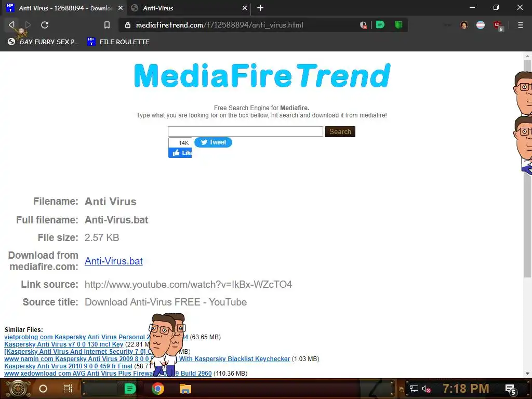Reload the current page
The width and height of the screenshot is (532, 399).
45,25
